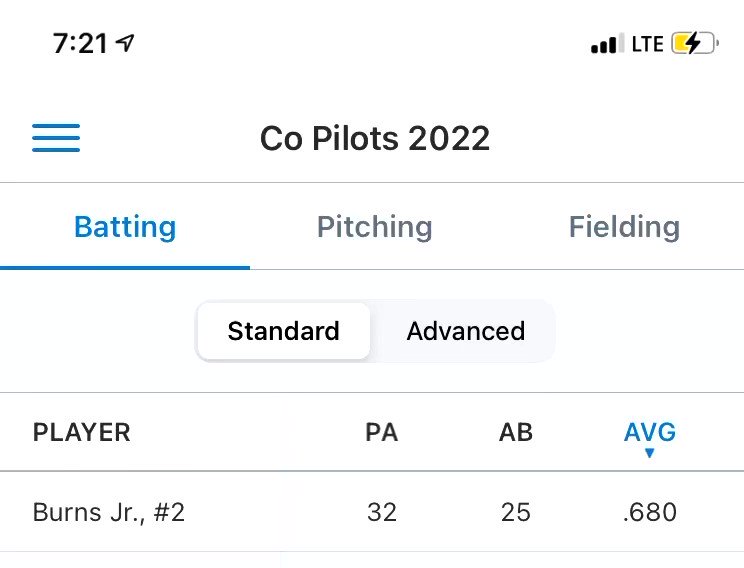Open the Fielding tab

[x=624, y=226]
